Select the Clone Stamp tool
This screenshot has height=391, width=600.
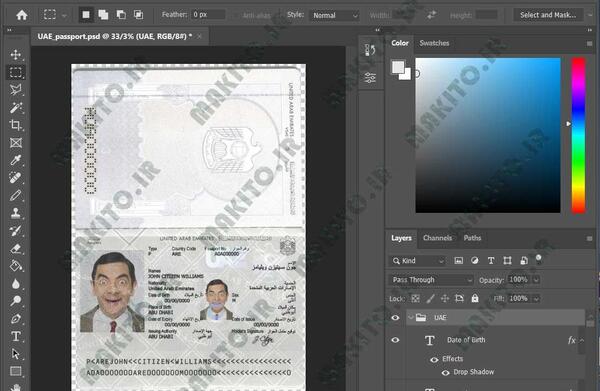(16, 213)
